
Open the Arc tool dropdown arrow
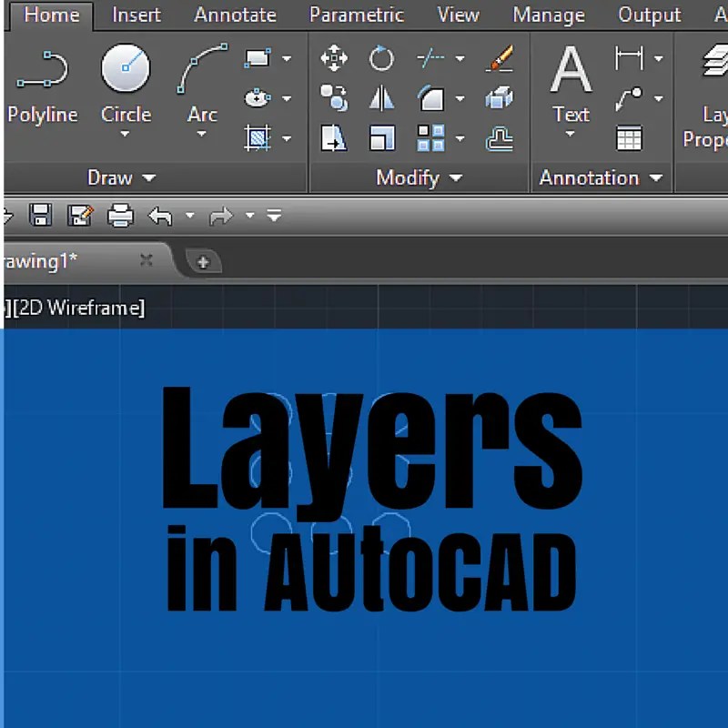pos(201,134)
